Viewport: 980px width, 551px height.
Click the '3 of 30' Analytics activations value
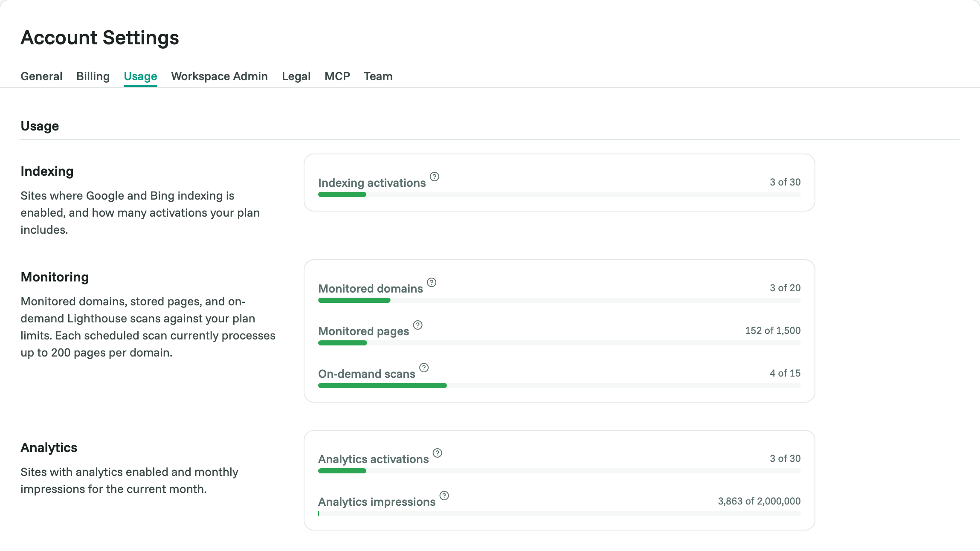(x=785, y=458)
